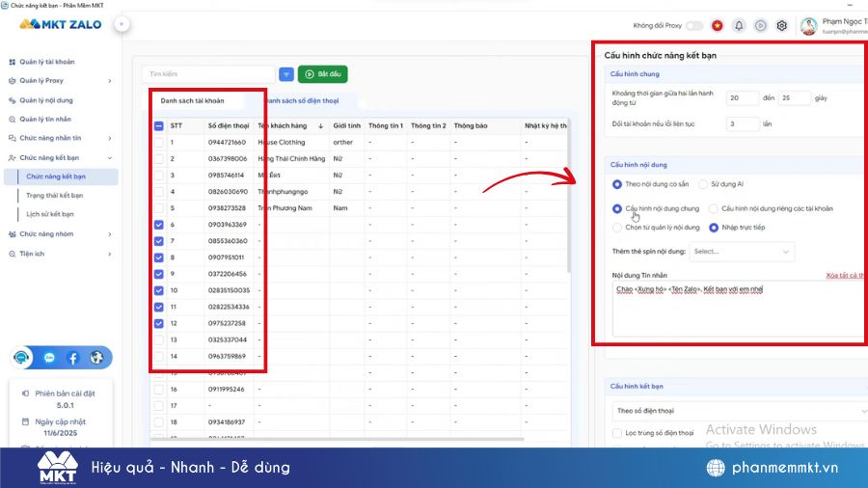The width and height of the screenshot is (868, 488).
Task: Open settings via the gear icon
Action: pos(782,26)
